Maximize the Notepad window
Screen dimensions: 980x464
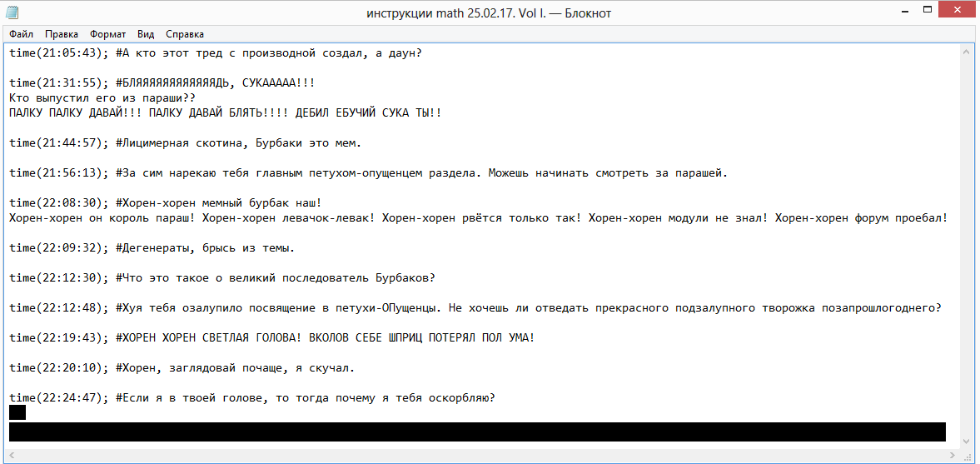[929, 9]
